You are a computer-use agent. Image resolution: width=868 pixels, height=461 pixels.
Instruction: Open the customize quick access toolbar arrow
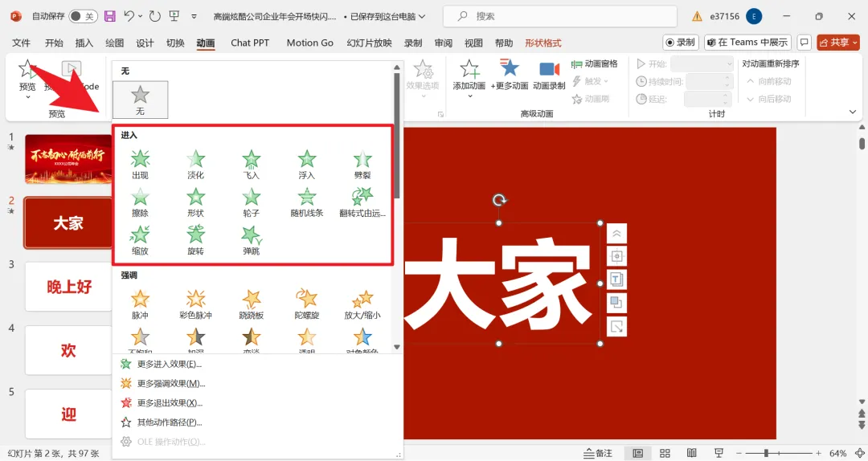click(x=194, y=17)
